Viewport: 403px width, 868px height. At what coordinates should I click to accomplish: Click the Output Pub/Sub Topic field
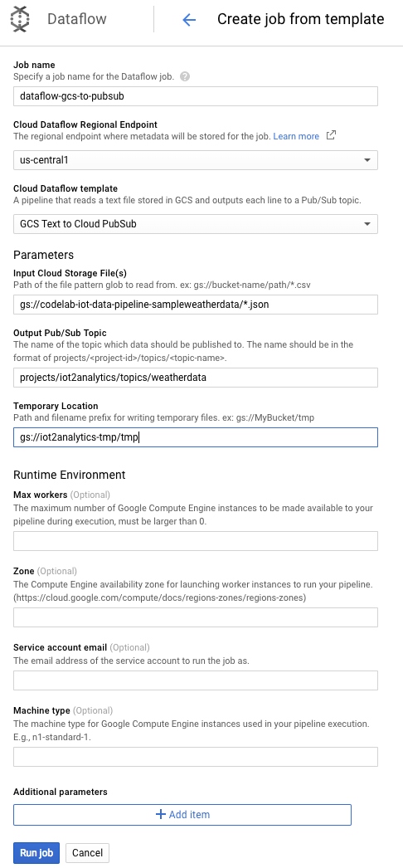[196, 378]
